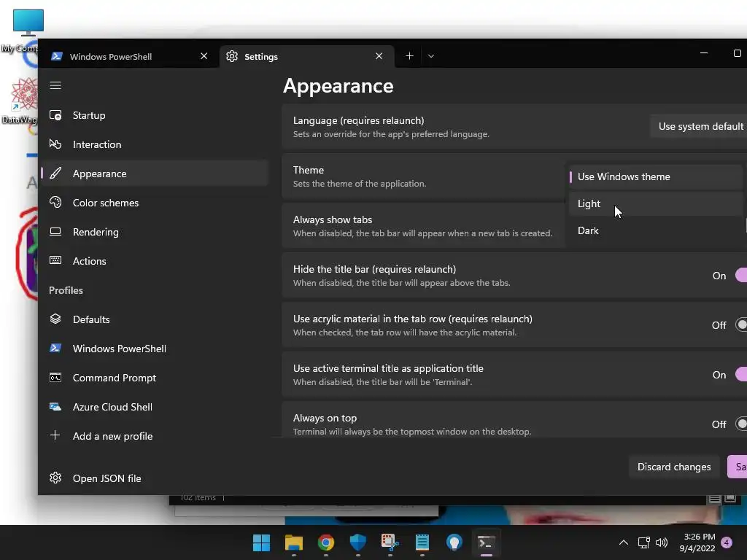Click the gear icon beside Open JSON file
Image resolution: width=747 pixels, height=560 pixels.
point(55,478)
